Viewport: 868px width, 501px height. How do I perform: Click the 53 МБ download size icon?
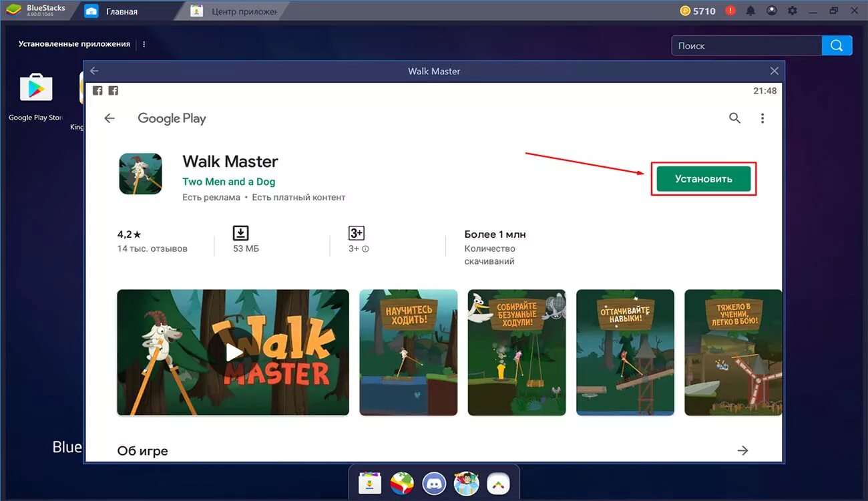click(x=240, y=232)
